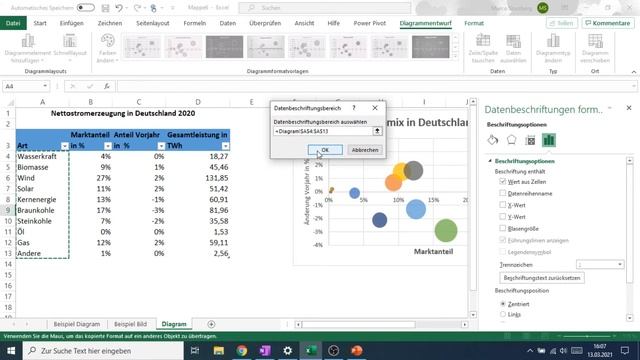
Task: Click the Datenbeschriftungsbereich range input field
Action: coord(323,131)
